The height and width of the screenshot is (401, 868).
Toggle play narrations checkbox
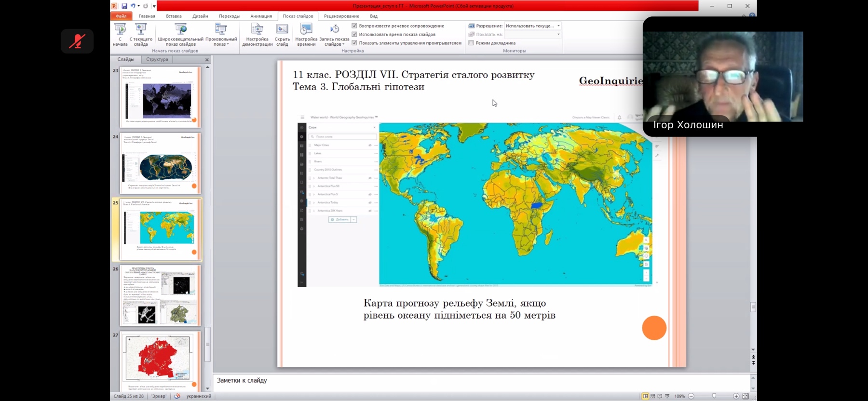tap(354, 26)
